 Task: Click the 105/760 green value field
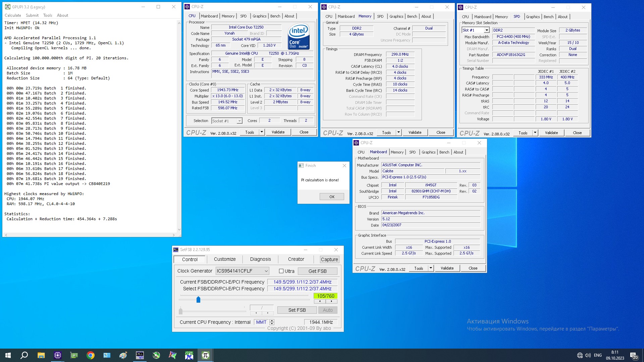[325, 296]
